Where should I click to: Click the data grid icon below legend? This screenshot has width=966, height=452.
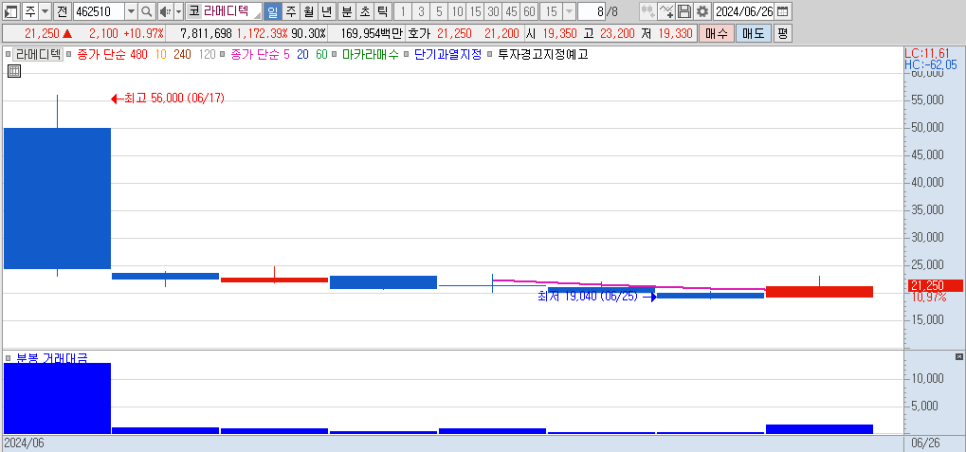click(x=14, y=71)
